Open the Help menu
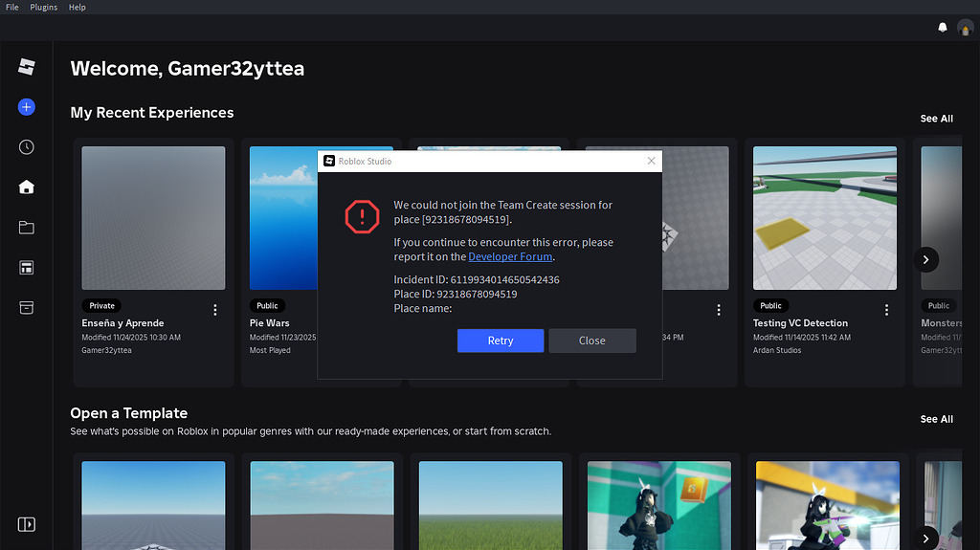The image size is (980, 550). [77, 7]
